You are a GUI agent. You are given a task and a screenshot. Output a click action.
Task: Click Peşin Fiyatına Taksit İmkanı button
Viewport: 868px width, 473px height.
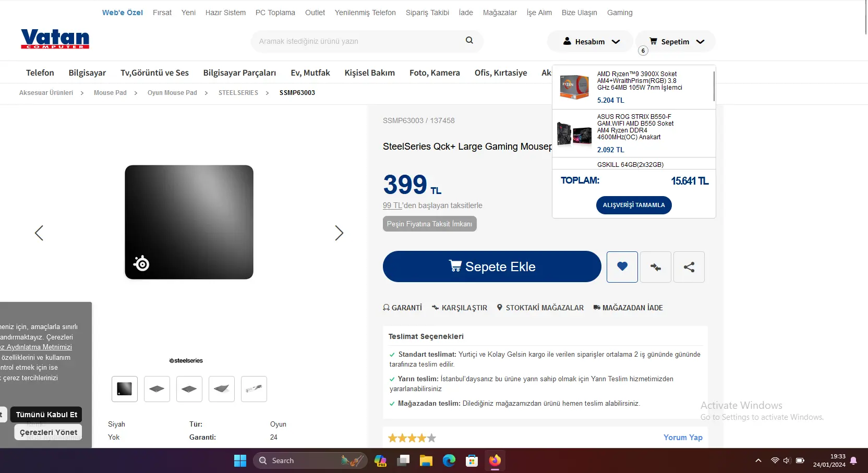[429, 224]
